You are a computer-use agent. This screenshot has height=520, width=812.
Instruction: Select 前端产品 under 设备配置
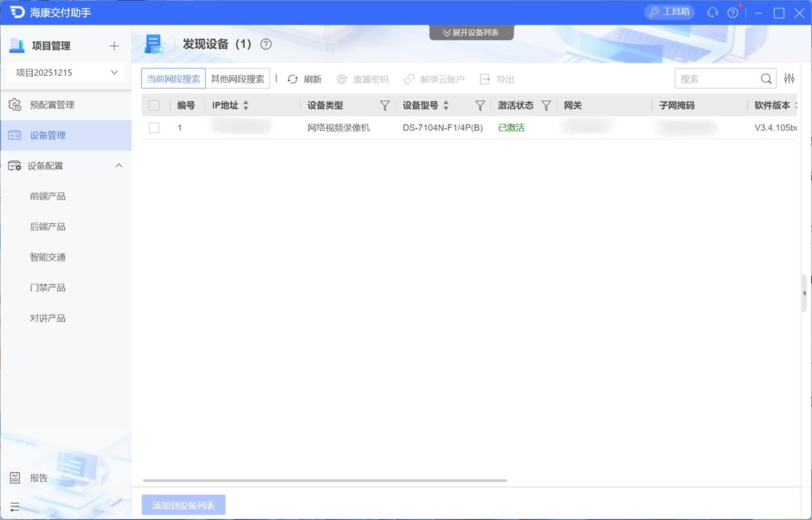tap(47, 196)
